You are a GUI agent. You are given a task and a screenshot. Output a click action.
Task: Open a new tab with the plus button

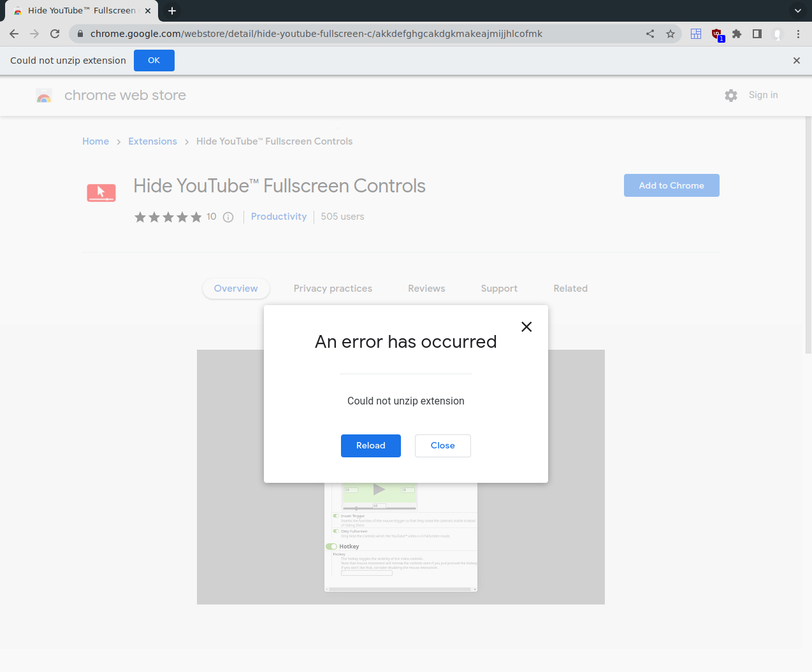click(x=171, y=11)
